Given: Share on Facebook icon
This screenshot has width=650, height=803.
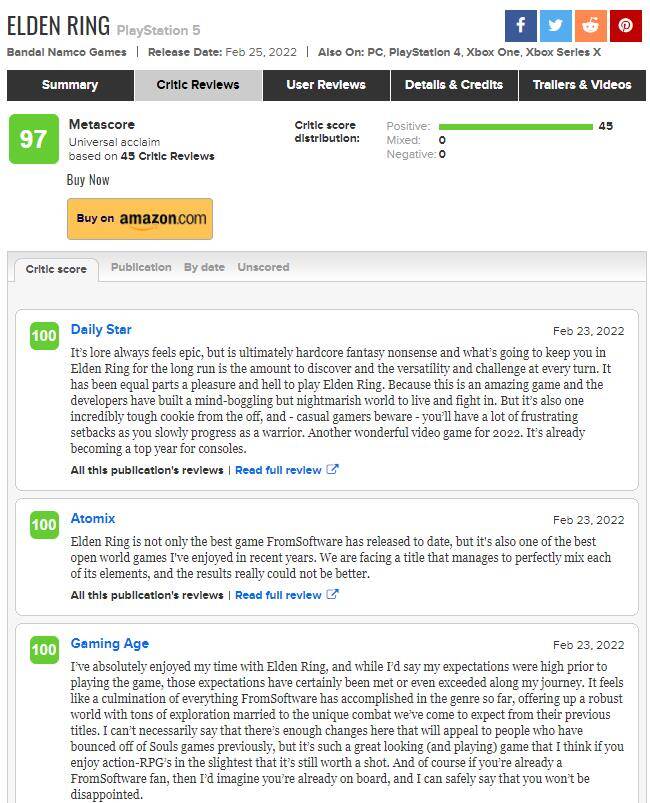Looking at the screenshot, I should pos(520,26).
